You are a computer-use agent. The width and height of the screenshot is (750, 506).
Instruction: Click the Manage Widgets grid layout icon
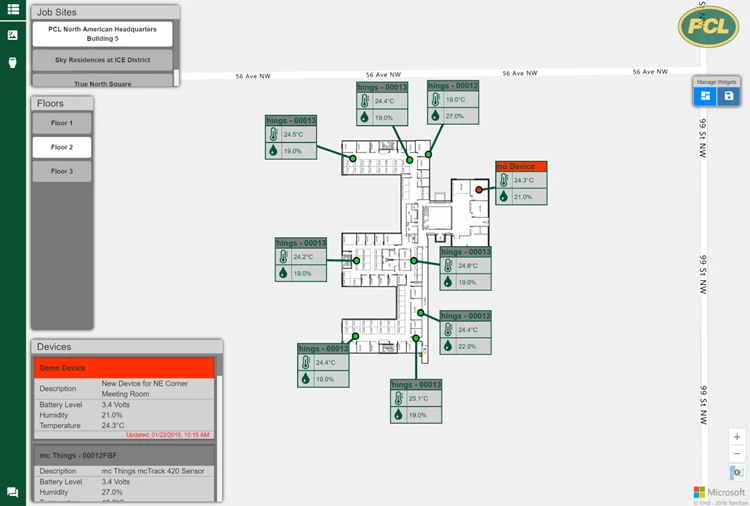[705, 96]
